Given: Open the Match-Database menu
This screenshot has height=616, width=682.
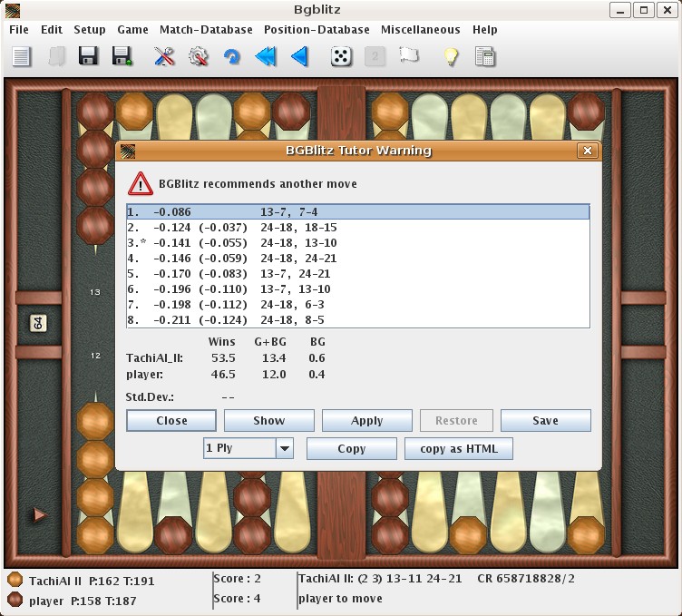Looking at the screenshot, I should coord(206,30).
